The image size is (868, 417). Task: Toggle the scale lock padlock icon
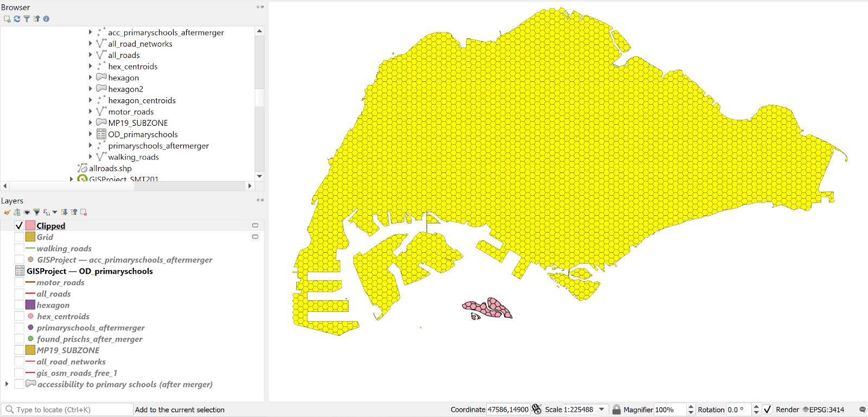616,410
